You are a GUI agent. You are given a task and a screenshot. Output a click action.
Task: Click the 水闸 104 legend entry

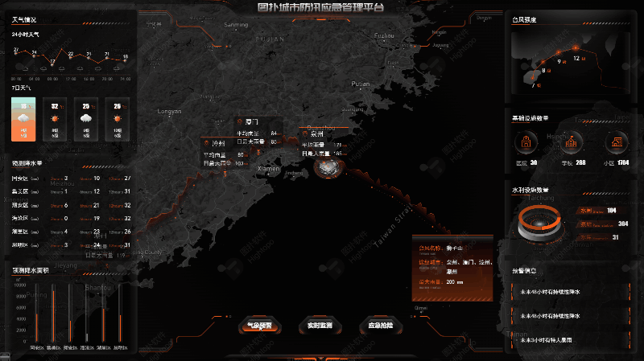pyautogui.click(x=602, y=211)
